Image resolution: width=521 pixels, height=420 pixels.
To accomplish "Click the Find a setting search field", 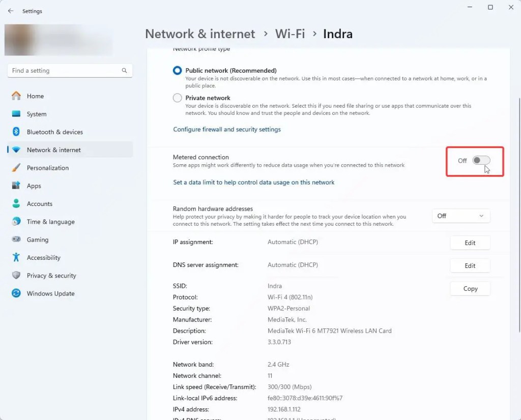I will point(64,71).
